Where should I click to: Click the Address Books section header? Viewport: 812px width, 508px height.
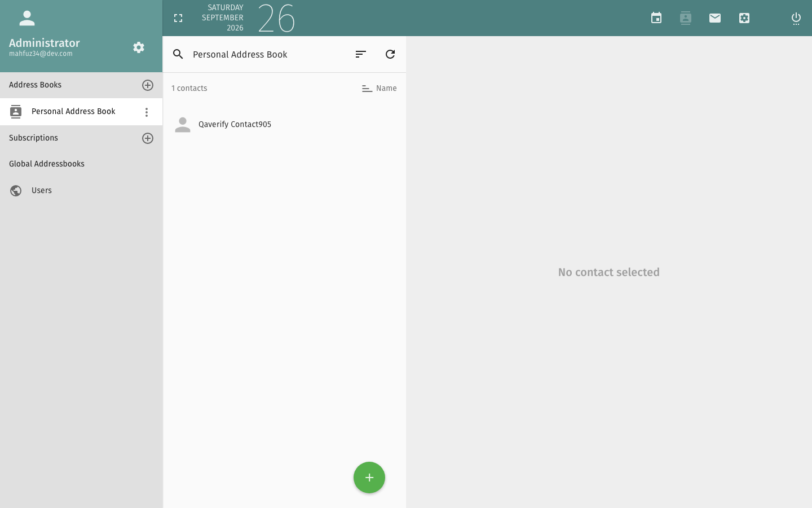[35, 85]
